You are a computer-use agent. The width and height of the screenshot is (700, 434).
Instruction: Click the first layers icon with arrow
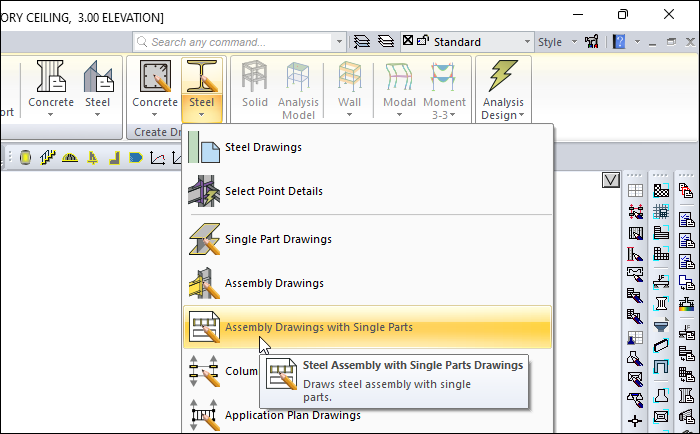point(362,42)
